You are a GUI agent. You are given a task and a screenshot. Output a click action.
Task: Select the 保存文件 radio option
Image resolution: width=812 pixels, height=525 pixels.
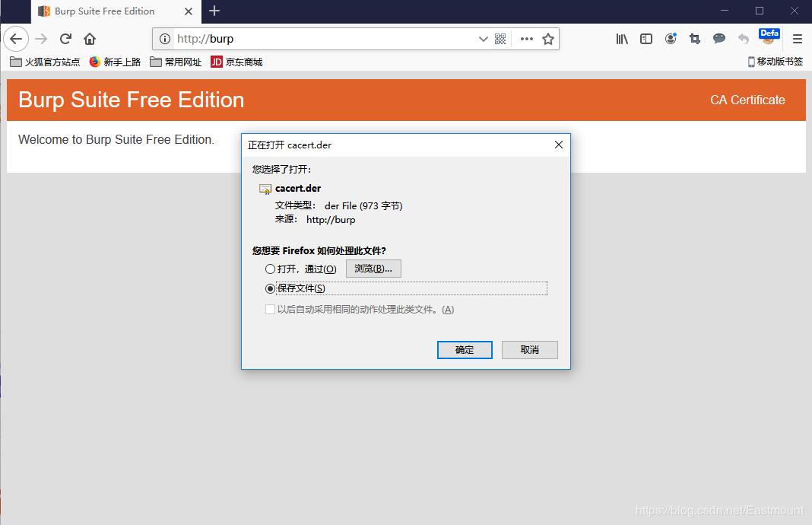click(270, 288)
